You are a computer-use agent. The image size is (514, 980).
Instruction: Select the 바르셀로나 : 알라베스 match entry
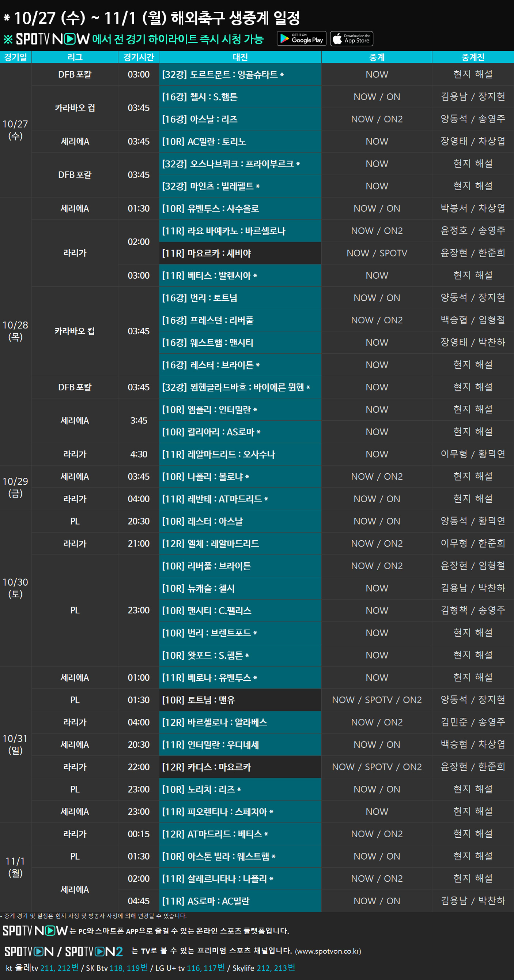tap(240, 722)
